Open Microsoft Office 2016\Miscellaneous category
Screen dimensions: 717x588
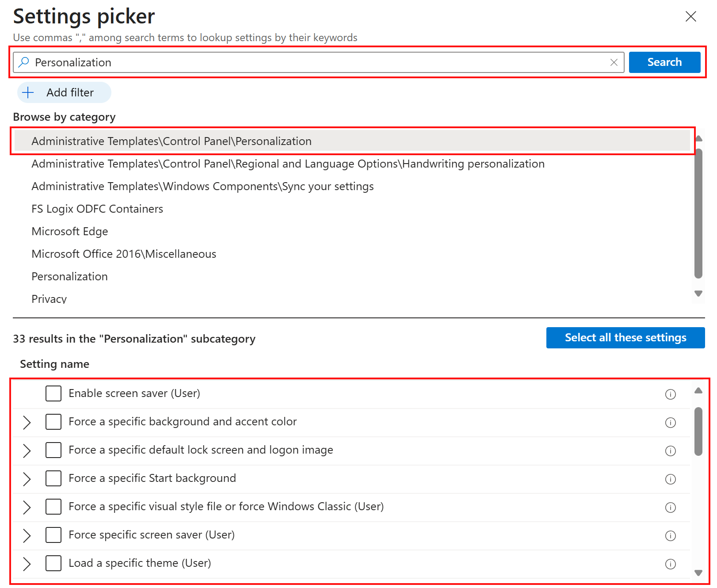pos(352,254)
